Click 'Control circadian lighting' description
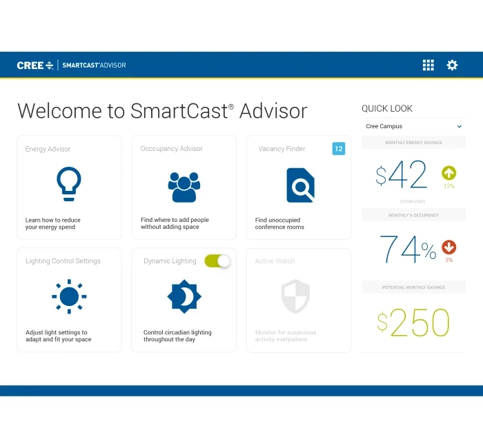 click(x=177, y=336)
